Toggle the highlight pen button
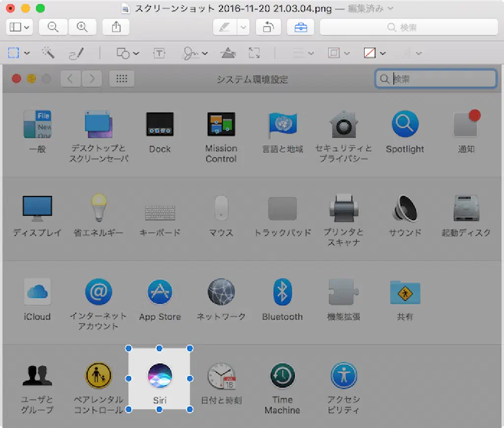 pyautogui.click(x=225, y=28)
